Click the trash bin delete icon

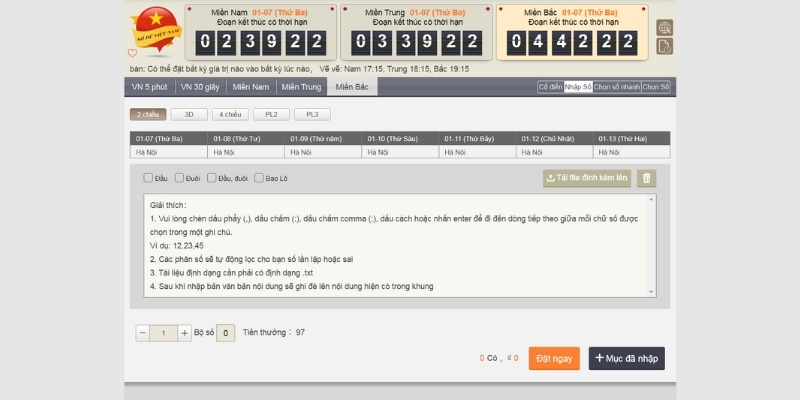[x=647, y=178]
